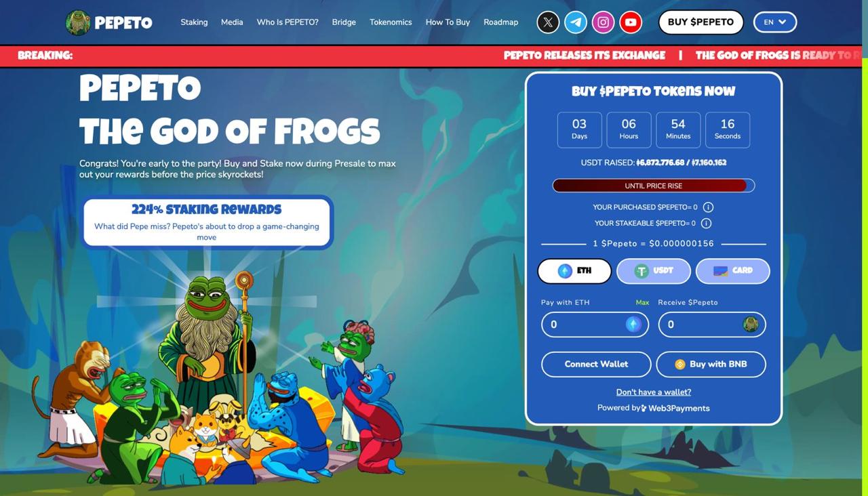Go to the Roadmap nav item
This screenshot has height=496, width=868.
pos(500,22)
